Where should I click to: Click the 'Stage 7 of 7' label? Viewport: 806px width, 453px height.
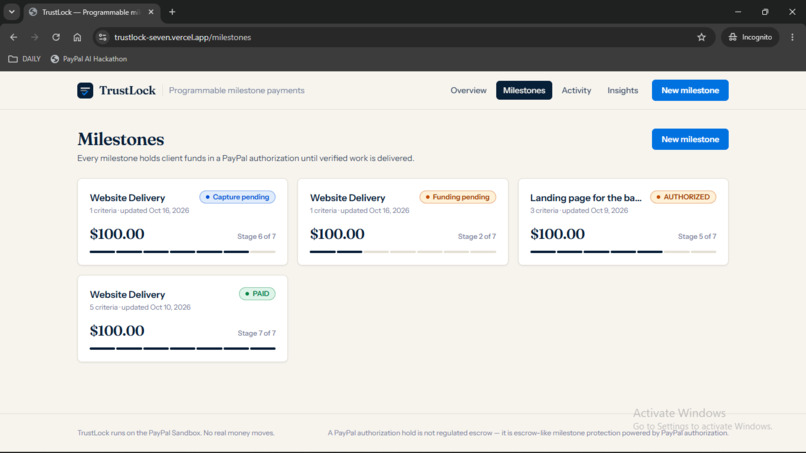tap(257, 333)
